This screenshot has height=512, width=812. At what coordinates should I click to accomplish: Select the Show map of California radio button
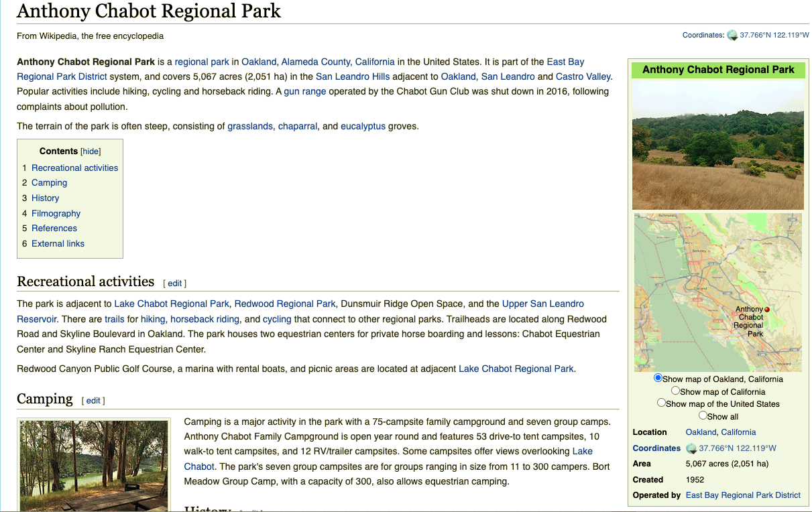[x=676, y=391]
